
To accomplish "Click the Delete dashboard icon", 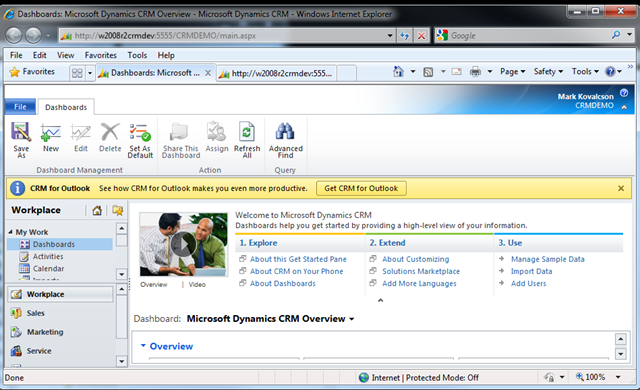I will point(110,132).
